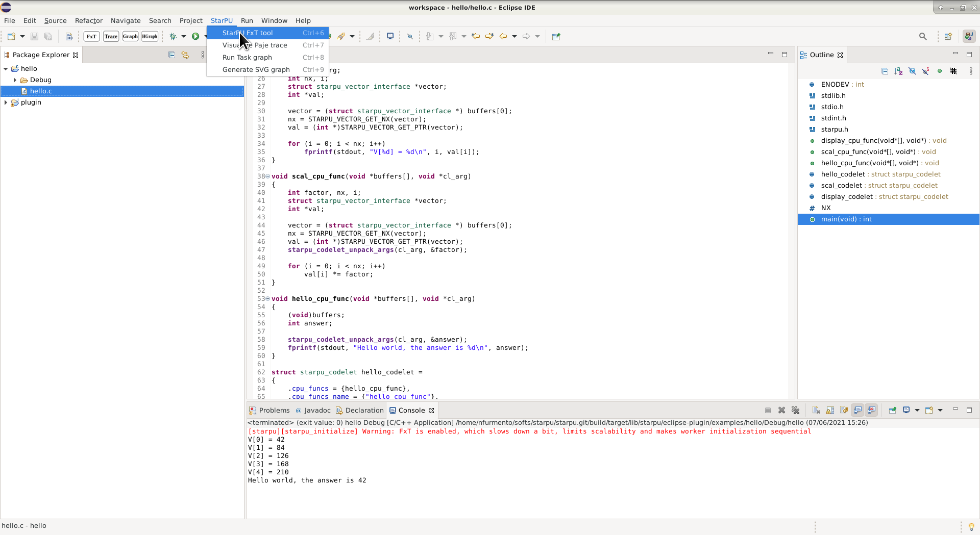Click the Outline view menu icon
Image resolution: width=980 pixels, height=535 pixels.
click(971, 71)
